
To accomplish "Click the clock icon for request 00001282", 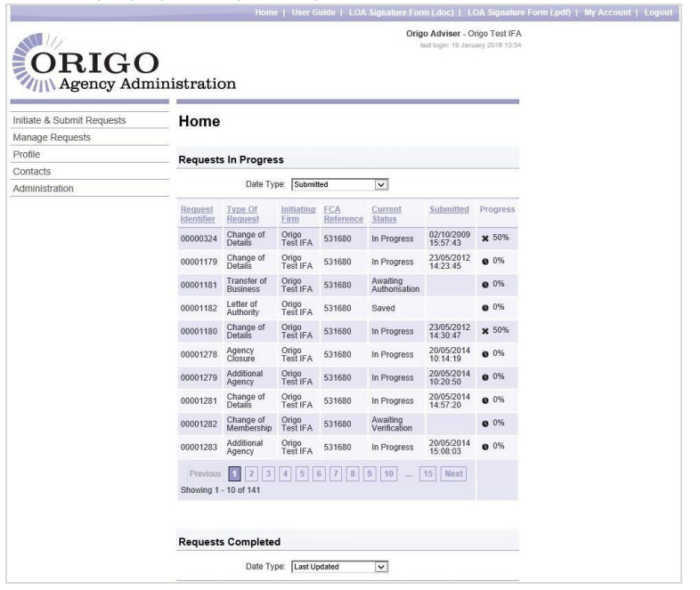I will coord(485,424).
